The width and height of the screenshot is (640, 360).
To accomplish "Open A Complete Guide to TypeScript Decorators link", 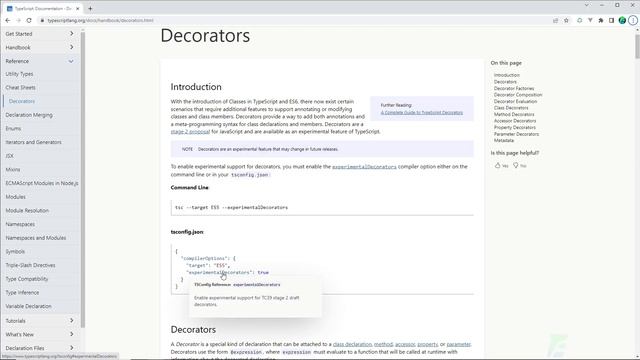I will coord(422,113).
